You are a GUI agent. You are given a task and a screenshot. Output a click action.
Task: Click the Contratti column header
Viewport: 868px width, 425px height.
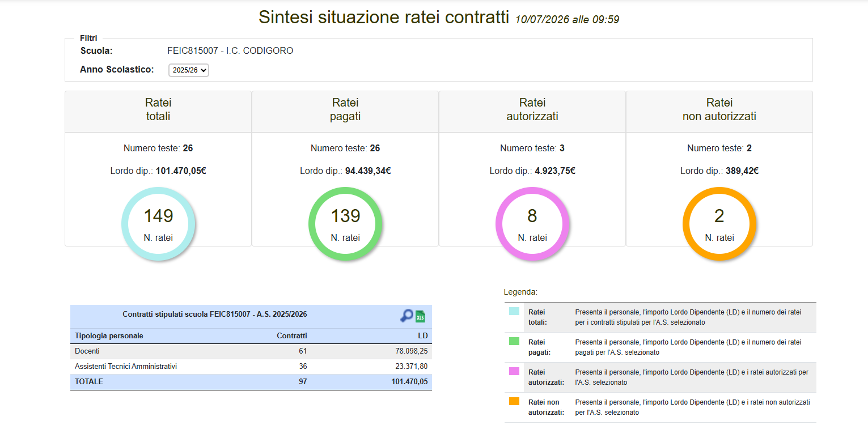point(291,336)
